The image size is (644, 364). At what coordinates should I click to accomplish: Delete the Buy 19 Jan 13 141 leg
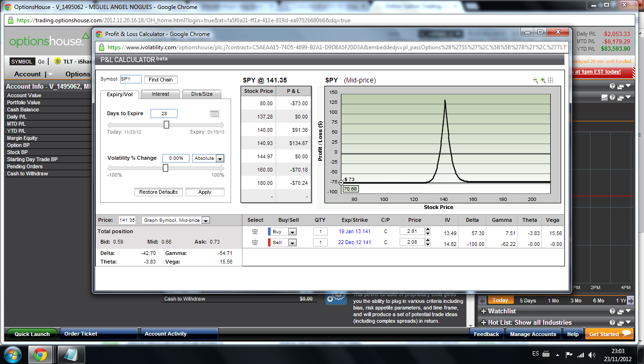(x=255, y=232)
